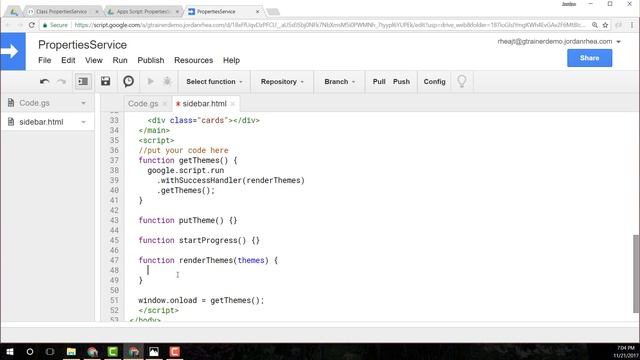Click the blue Share button
Viewport: 640px width, 360px height.
click(589, 58)
